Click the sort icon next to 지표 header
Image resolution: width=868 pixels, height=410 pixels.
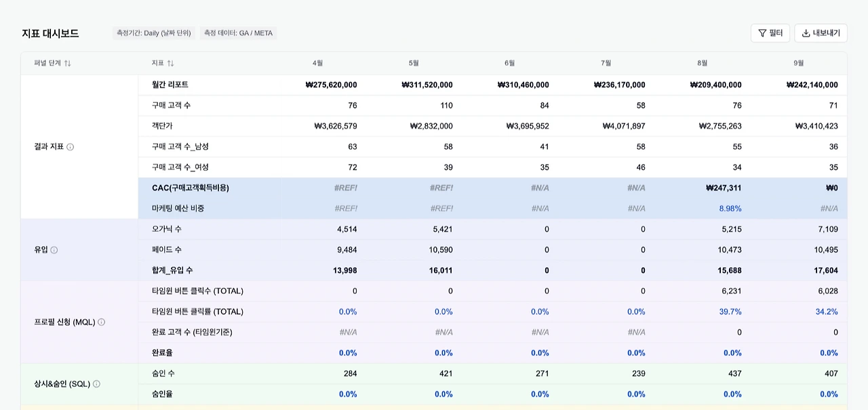(x=171, y=63)
